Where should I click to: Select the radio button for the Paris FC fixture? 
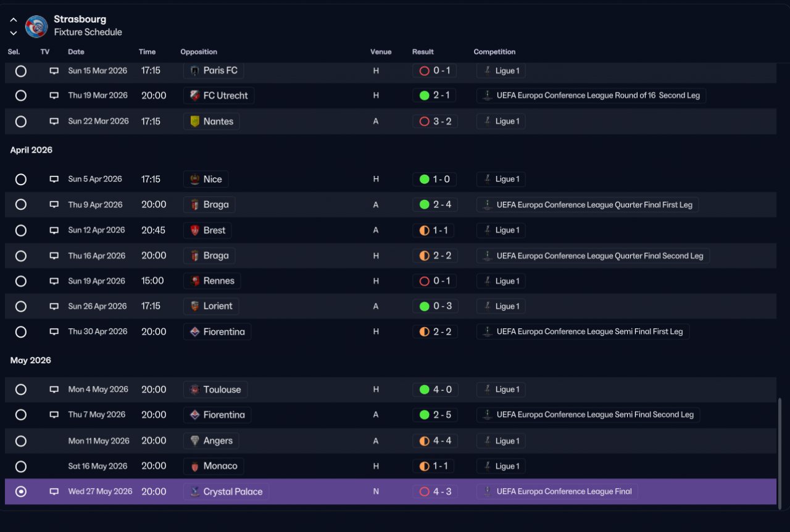point(21,71)
